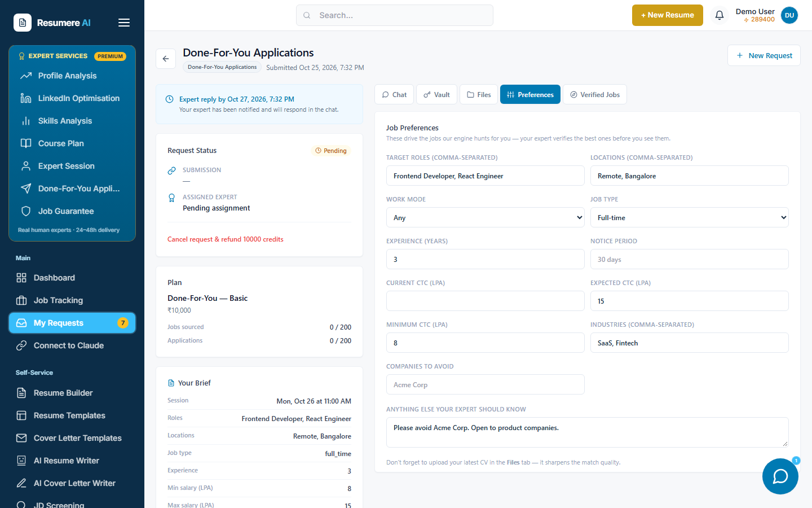Screen dimensions: 812x508
Task: Open Cover Letter Templates
Action: click(x=72, y=438)
